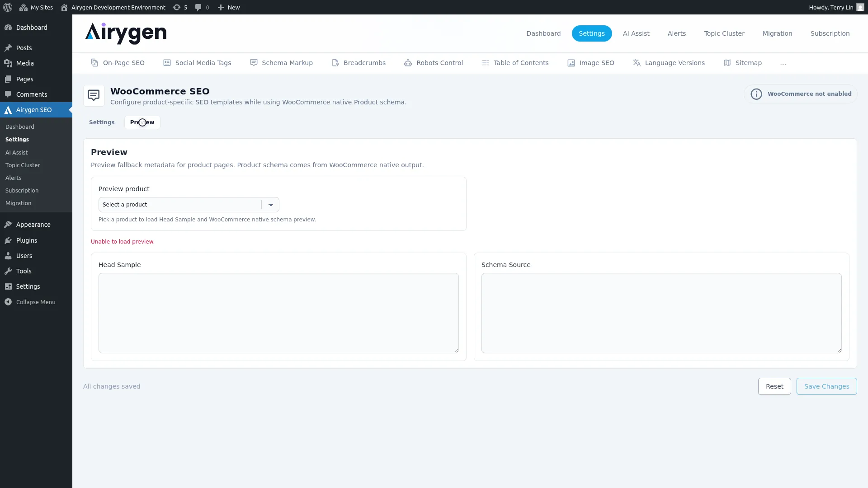Click the Sitemap map icon
The height and width of the screenshot is (488, 868).
[x=727, y=63]
